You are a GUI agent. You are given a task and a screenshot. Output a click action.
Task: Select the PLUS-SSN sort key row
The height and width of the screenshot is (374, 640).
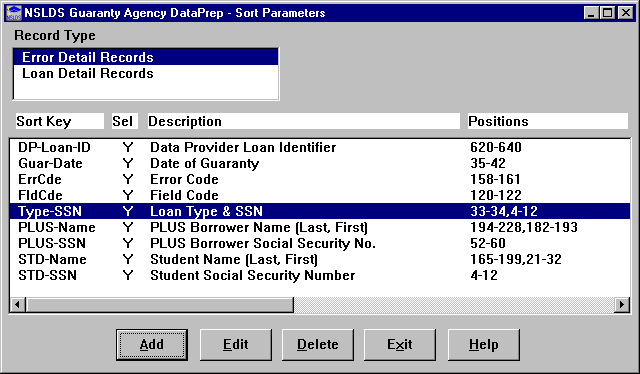(320, 243)
